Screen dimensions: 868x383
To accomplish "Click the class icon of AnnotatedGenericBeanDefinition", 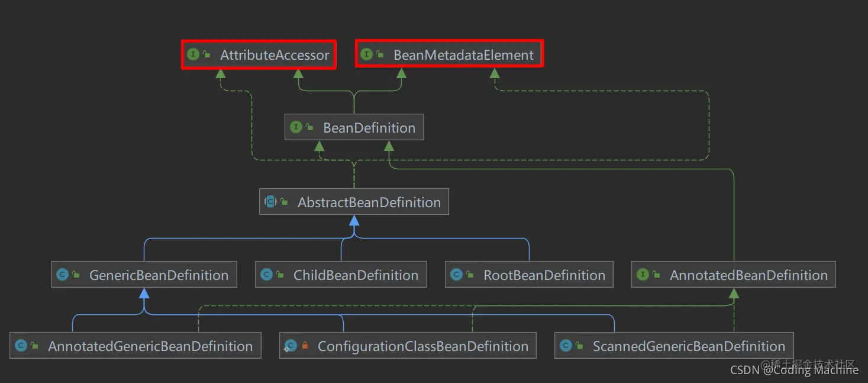I will click(x=21, y=346).
